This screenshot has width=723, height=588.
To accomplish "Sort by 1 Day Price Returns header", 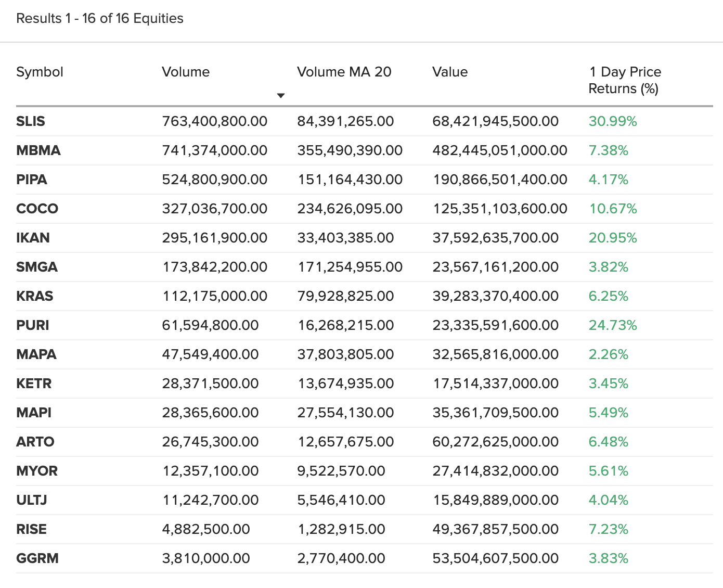I will click(624, 80).
